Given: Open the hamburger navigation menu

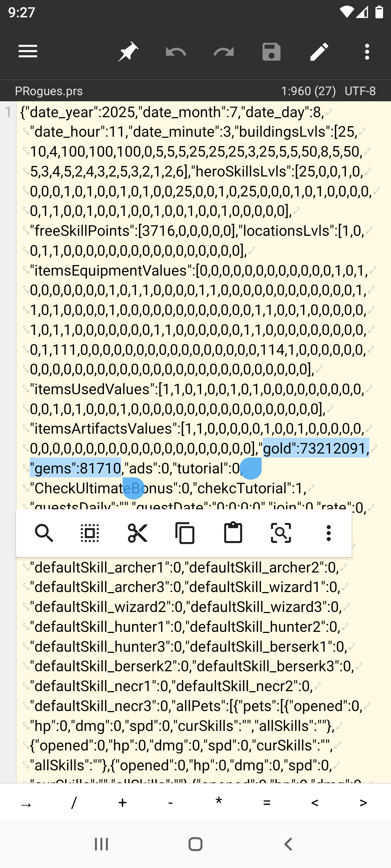Looking at the screenshot, I should 28,51.
